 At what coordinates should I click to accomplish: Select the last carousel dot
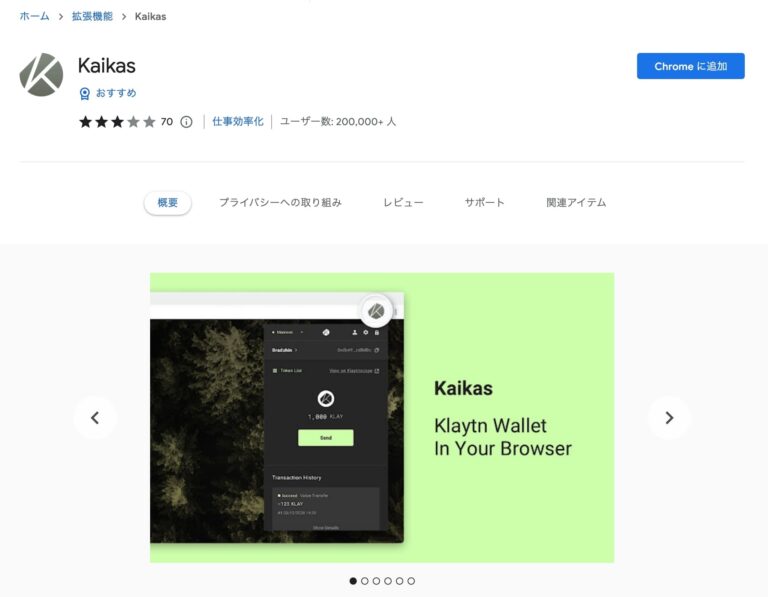(411, 581)
